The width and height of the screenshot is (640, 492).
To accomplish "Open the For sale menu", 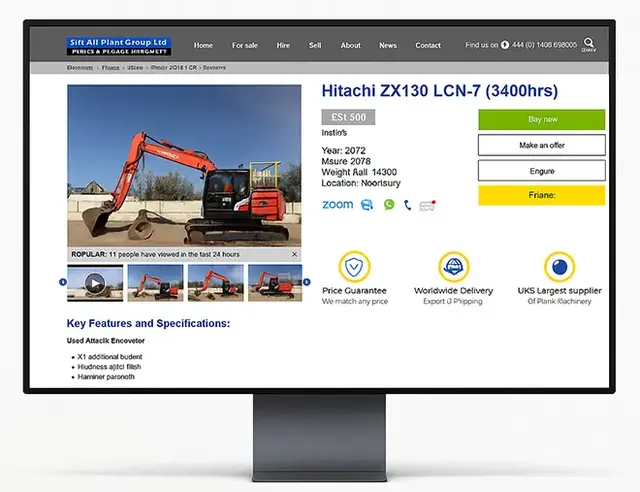I will 245,45.
